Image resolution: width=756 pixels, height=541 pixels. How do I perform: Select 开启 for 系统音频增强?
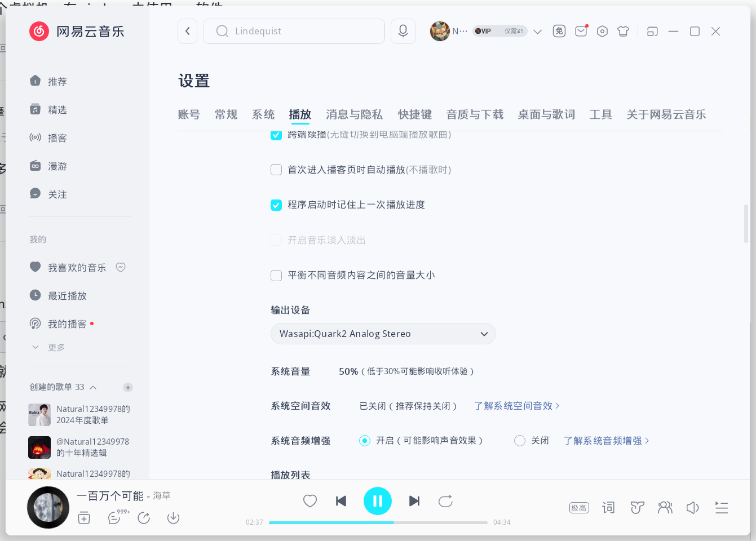[x=365, y=441]
